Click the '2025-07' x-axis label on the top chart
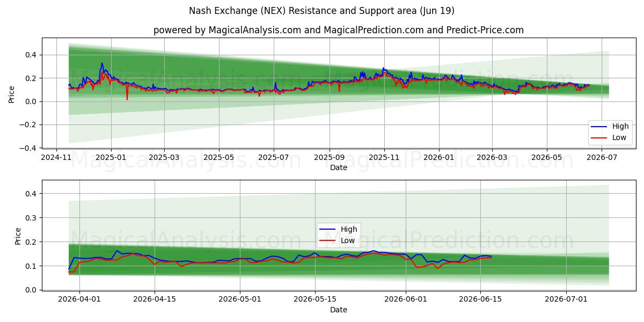The width and height of the screenshot is (644, 322). click(274, 158)
